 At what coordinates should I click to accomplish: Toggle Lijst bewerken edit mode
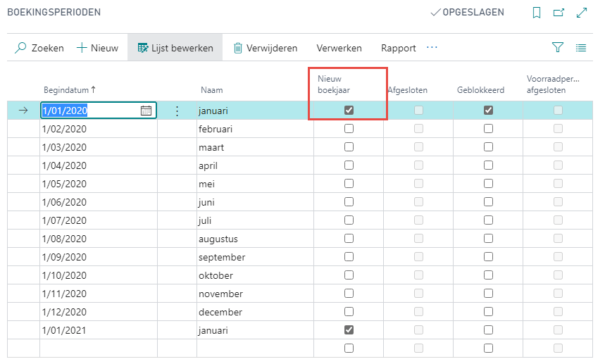pyautogui.click(x=175, y=48)
